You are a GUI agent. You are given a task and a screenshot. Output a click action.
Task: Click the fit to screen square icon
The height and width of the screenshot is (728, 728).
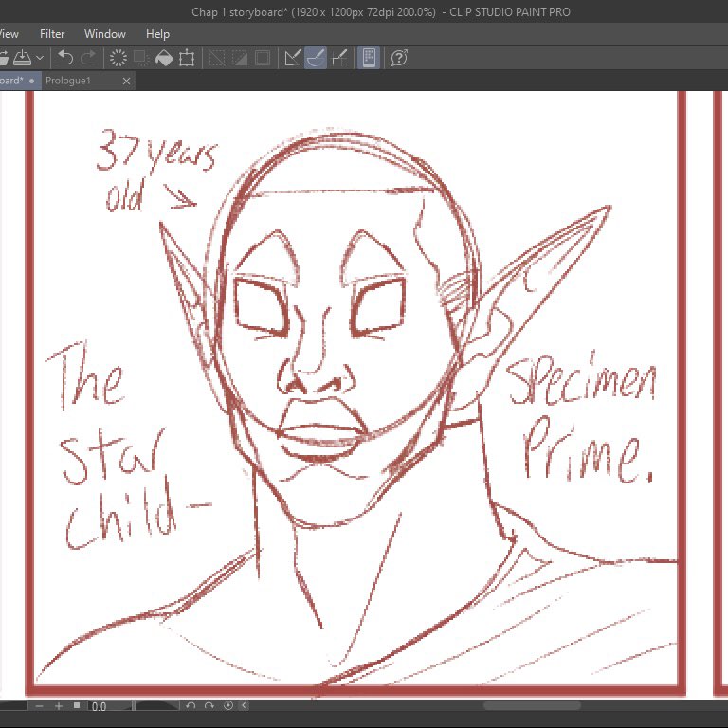click(x=77, y=705)
